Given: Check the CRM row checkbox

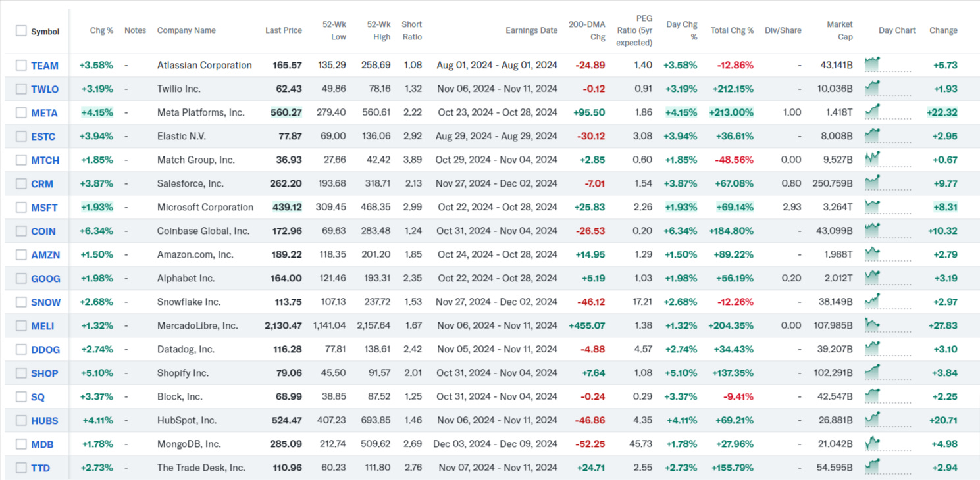Looking at the screenshot, I should [x=21, y=183].
